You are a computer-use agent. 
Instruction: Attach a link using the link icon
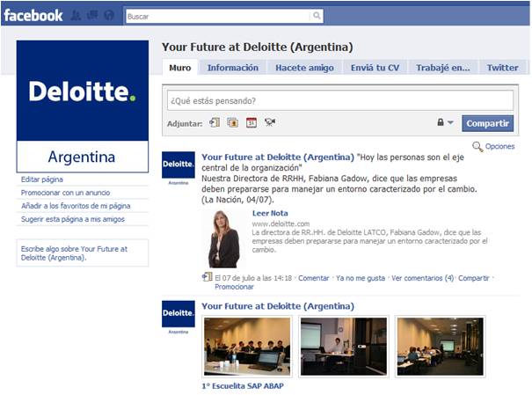[x=215, y=122]
